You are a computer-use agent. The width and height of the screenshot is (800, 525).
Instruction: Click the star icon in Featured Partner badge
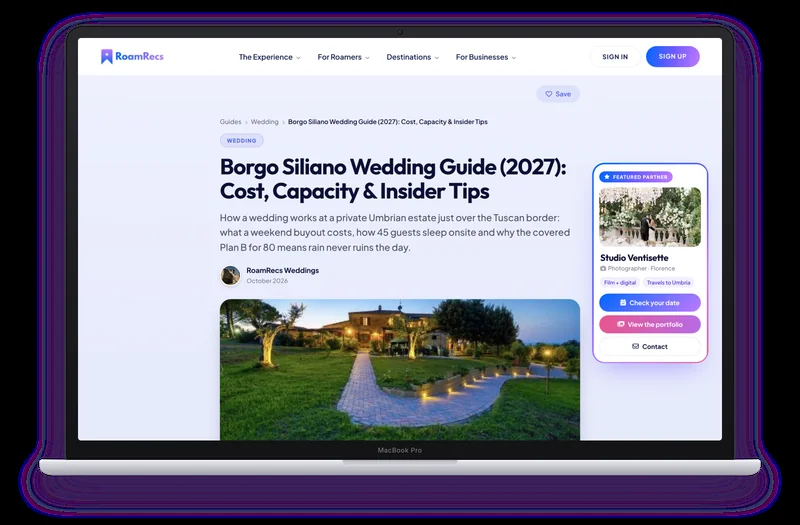(x=607, y=177)
